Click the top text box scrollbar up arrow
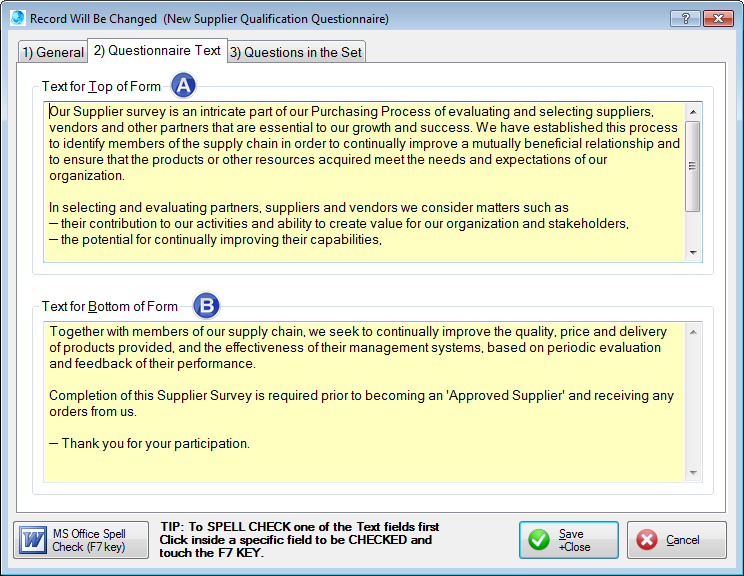Image resolution: width=744 pixels, height=576 pixels. [x=693, y=110]
